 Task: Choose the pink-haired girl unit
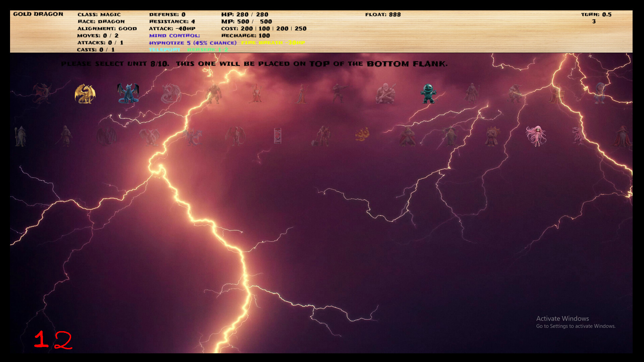click(536, 136)
